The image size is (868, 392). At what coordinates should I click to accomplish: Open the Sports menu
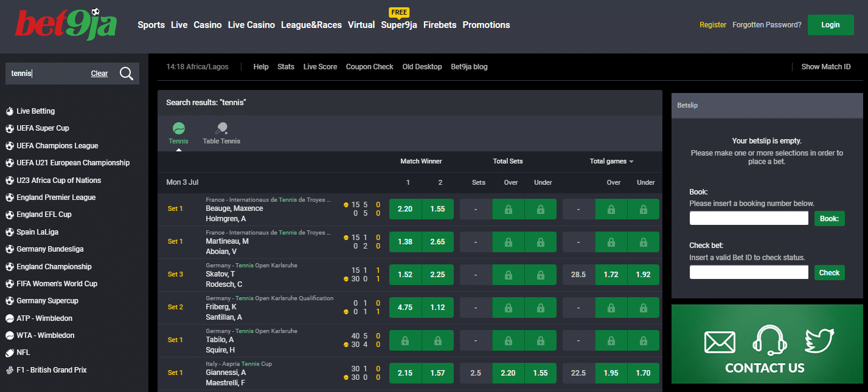(x=151, y=25)
